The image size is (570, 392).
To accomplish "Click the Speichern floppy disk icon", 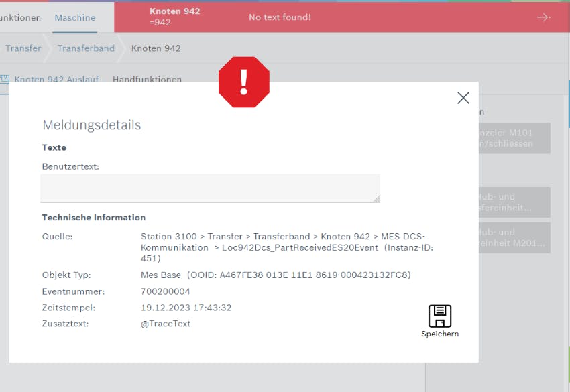I will [440, 316].
